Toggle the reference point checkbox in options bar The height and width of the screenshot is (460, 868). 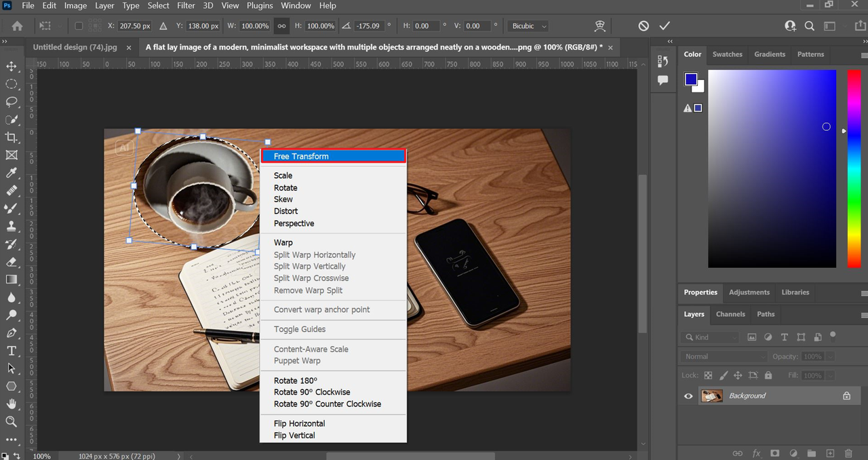[79, 26]
